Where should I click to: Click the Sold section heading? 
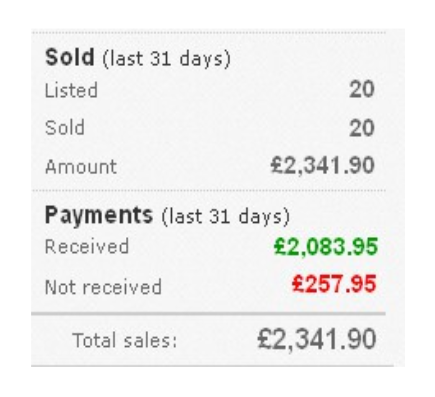pos(70,57)
